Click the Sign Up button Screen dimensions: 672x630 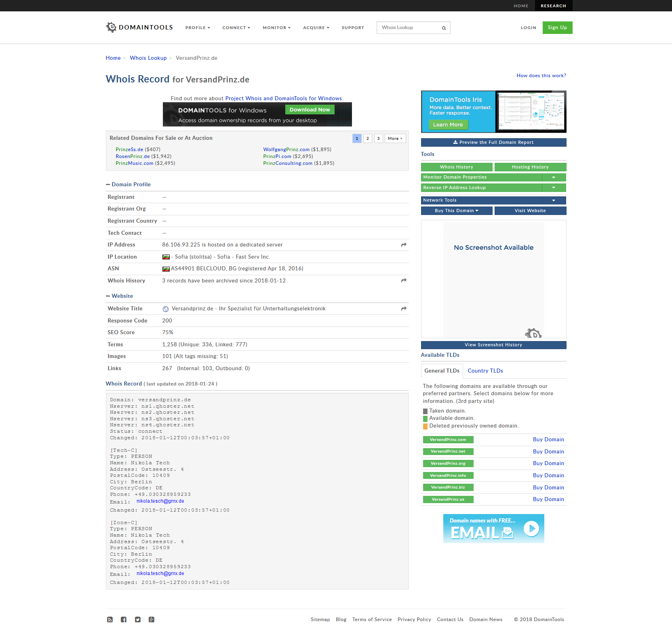[557, 28]
